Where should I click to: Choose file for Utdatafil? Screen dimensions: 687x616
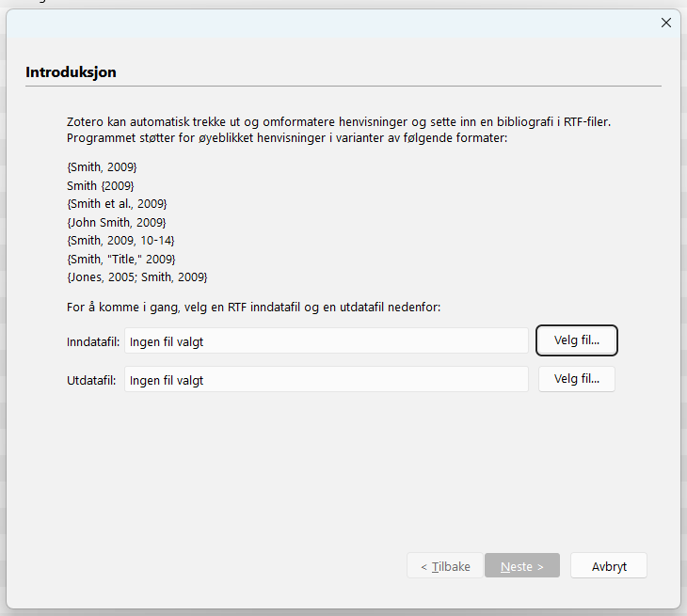(x=577, y=379)
